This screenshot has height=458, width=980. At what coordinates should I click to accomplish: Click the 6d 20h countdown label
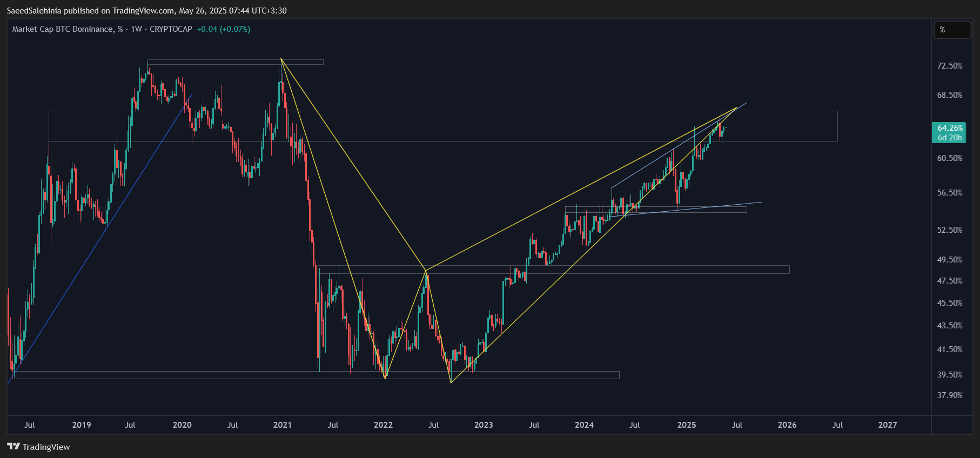(x=950, y=138)
